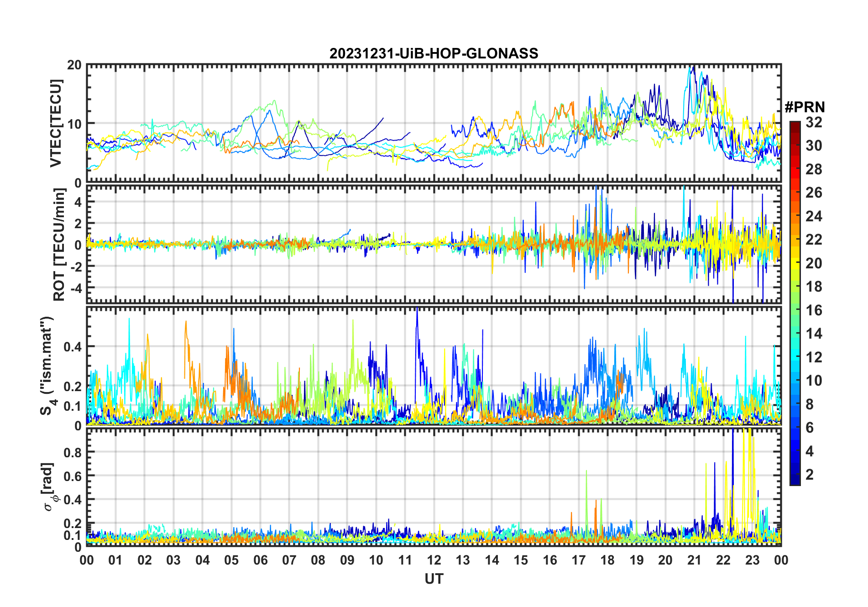Viewport: 868px width, 607px height.
Task: Click the PRN colorbar strip
Action: point(795,303)
